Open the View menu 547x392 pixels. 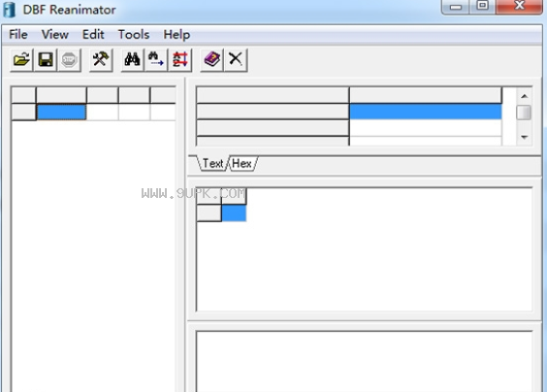point(54,35)
